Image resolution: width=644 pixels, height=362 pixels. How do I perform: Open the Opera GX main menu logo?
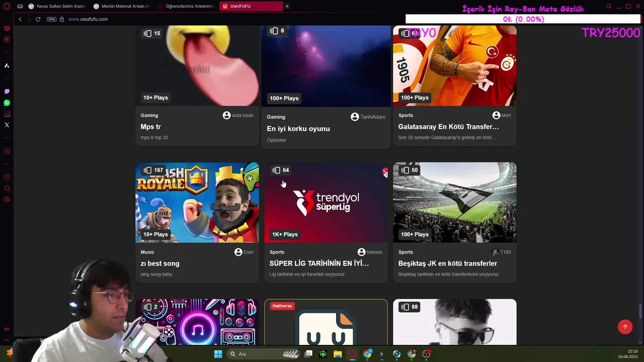pos(7,7)
